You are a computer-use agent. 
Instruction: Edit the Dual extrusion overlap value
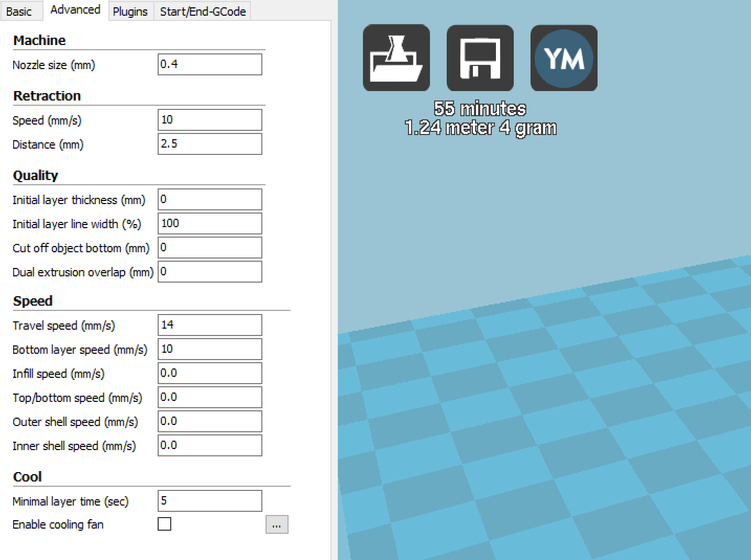(209, 272)
